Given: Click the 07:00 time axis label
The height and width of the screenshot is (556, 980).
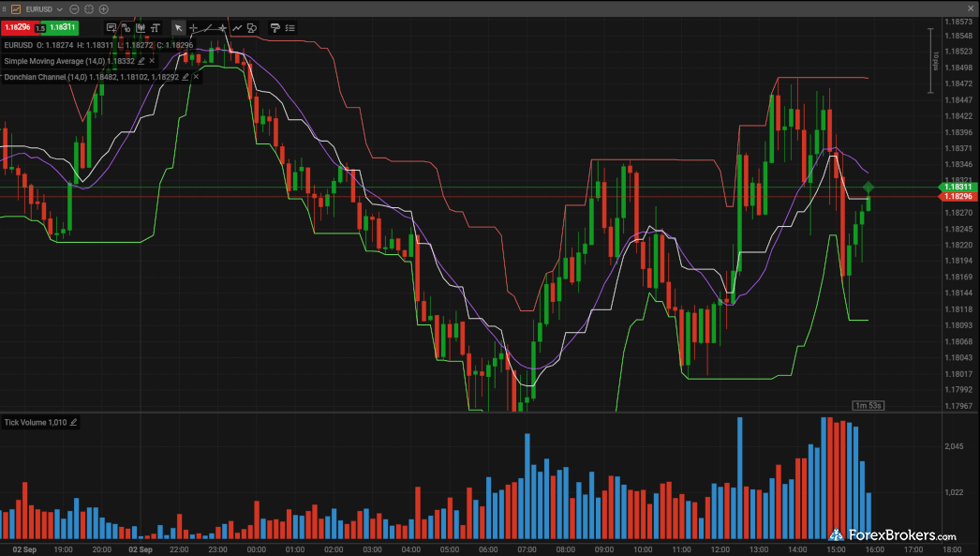Looking at the screenshot, I should 527,549.
